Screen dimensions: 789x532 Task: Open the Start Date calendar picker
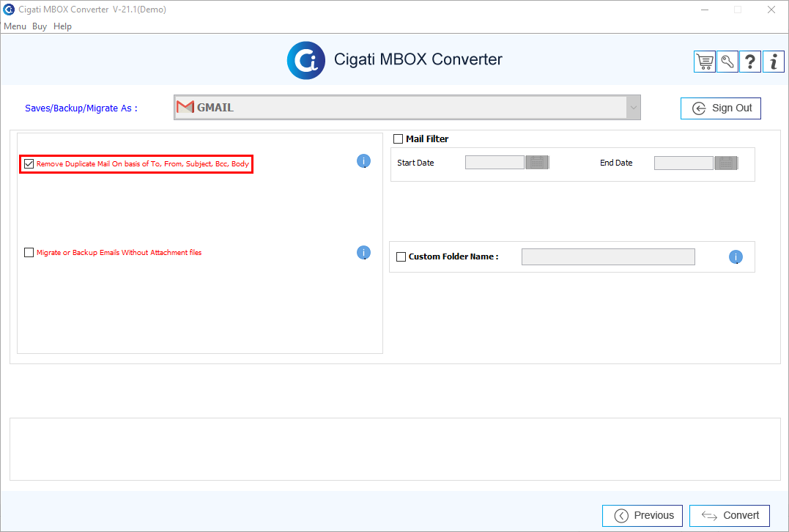pyautogui.click(x=537, y=163)
